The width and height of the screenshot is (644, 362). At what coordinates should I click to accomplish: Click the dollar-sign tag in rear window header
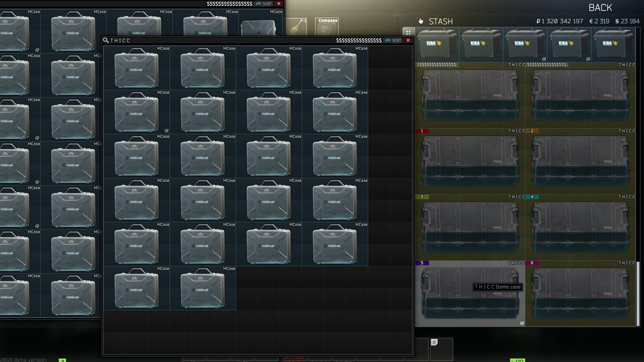[x=229, y=3]
